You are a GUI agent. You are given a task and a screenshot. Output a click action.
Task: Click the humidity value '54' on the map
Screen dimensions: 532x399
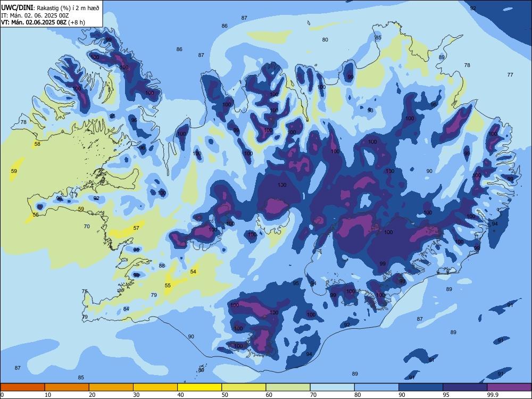point(193,271)
